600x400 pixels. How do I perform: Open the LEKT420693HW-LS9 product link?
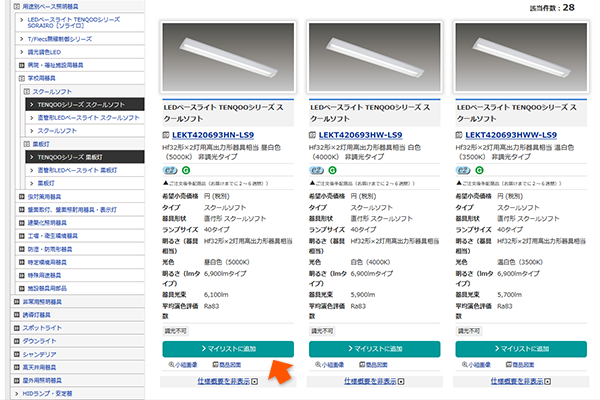[361, 136]
